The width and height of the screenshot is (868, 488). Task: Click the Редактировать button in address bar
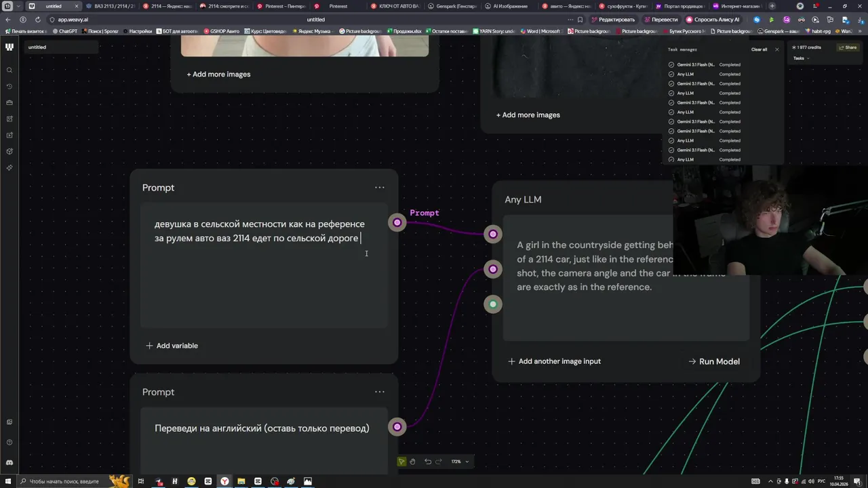[613, 20]
